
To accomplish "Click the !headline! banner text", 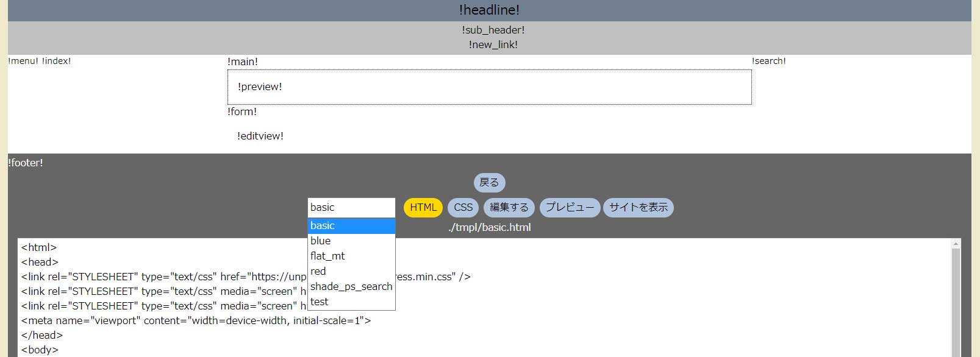I will pos(489,10).
